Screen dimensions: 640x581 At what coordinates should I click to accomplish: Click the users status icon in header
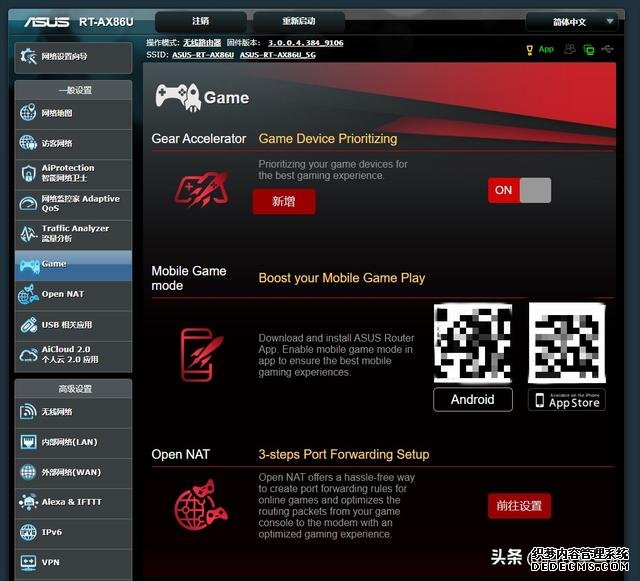pyautogui.click(x=569, y=49)
